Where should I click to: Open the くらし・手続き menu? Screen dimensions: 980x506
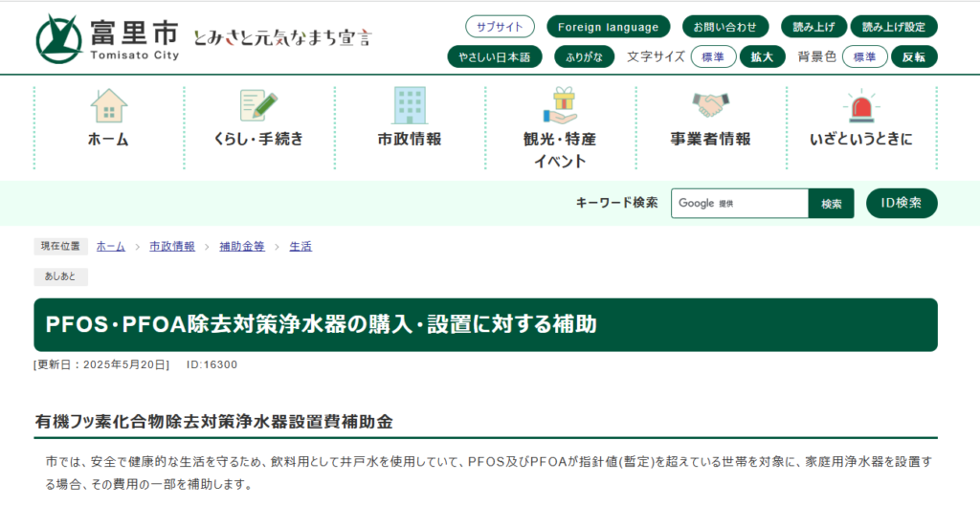(x=258, y=140)
